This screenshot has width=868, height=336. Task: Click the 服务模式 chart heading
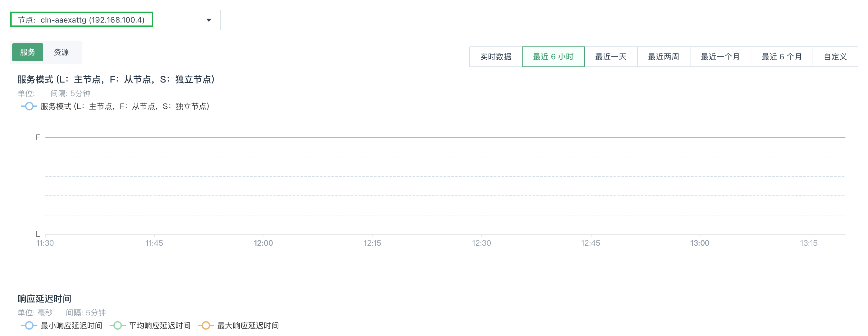point(116,80)
